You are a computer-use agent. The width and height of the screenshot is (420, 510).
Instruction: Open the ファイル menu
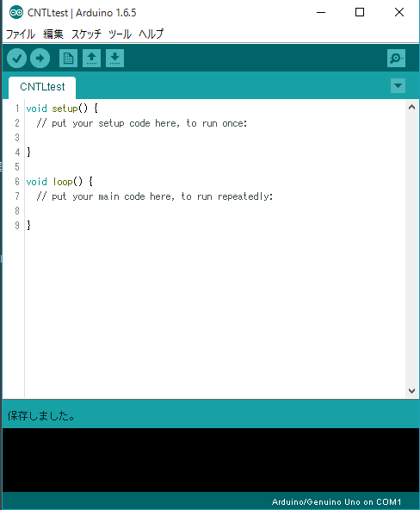click(x=21, y=34)
